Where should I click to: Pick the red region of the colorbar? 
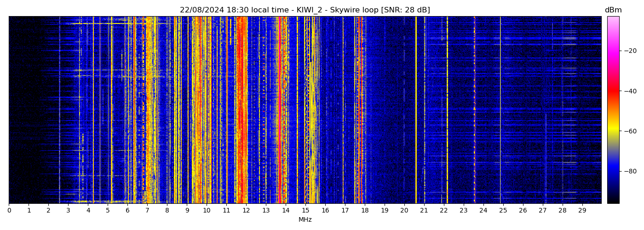pos(613,91)
